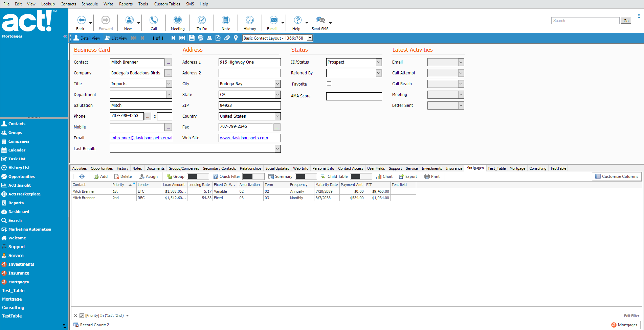Click the map location pin icon
The image size is (644, 330).
tap(236, 38)
